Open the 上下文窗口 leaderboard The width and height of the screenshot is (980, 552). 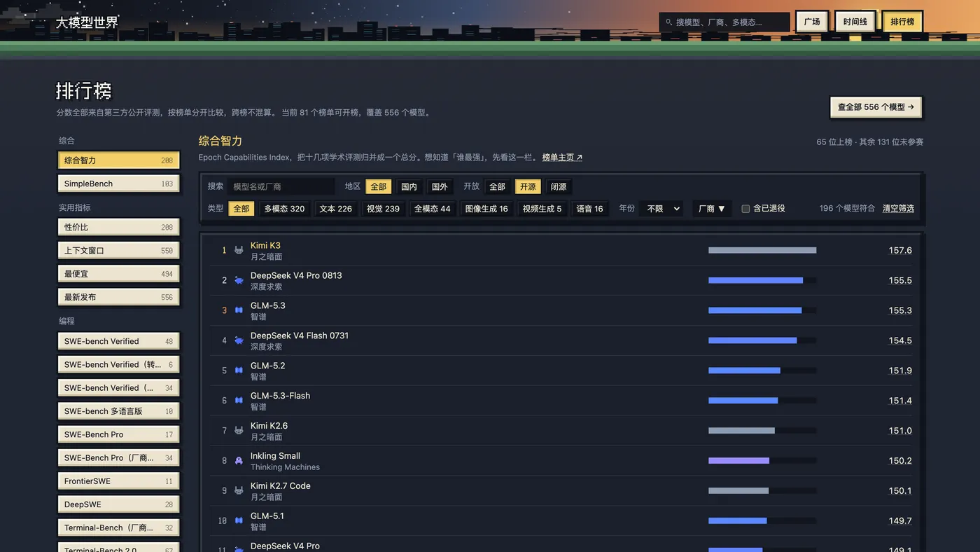tap(118, 250)
